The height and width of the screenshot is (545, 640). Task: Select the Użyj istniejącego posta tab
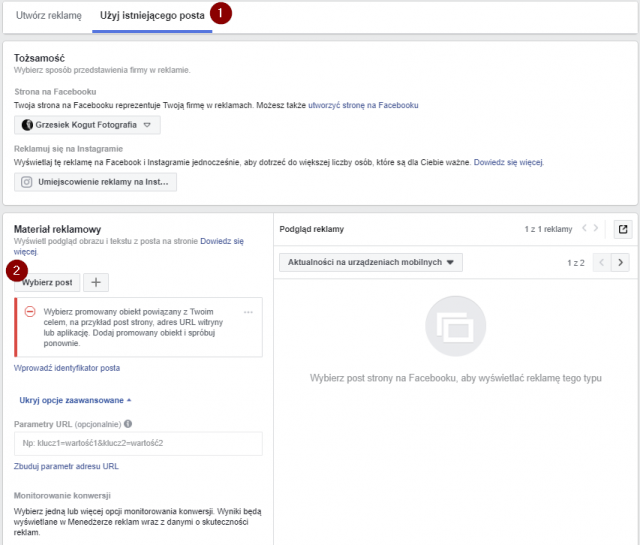click(151, 16)
